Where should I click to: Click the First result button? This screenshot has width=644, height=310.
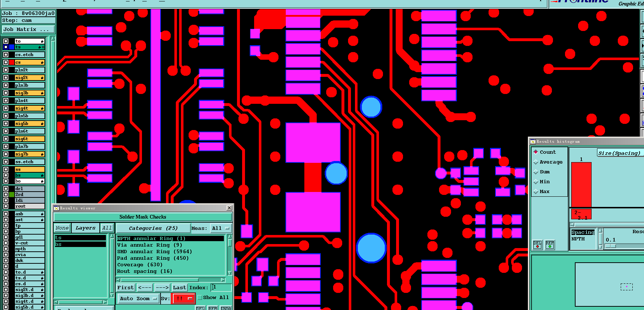pyautogui.click(x=126, y=288)
